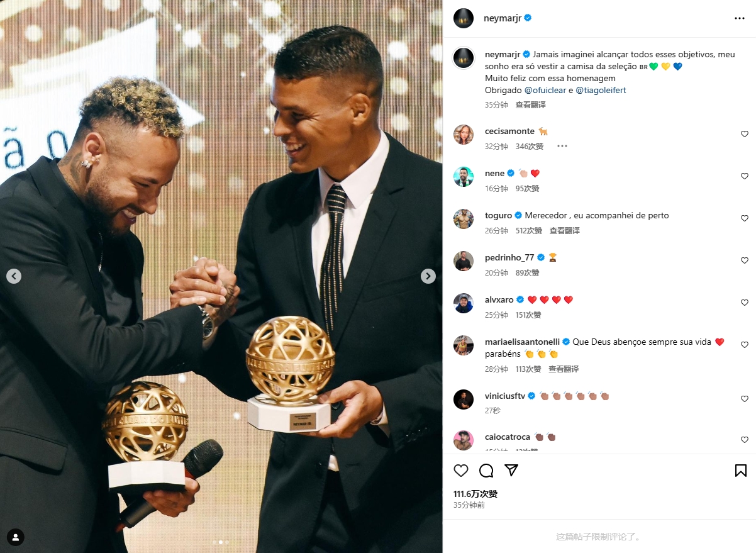Viewport: 756px width, 553px height.
Task: Go to the next photo in the carousel
Action: tap(428, 276)
